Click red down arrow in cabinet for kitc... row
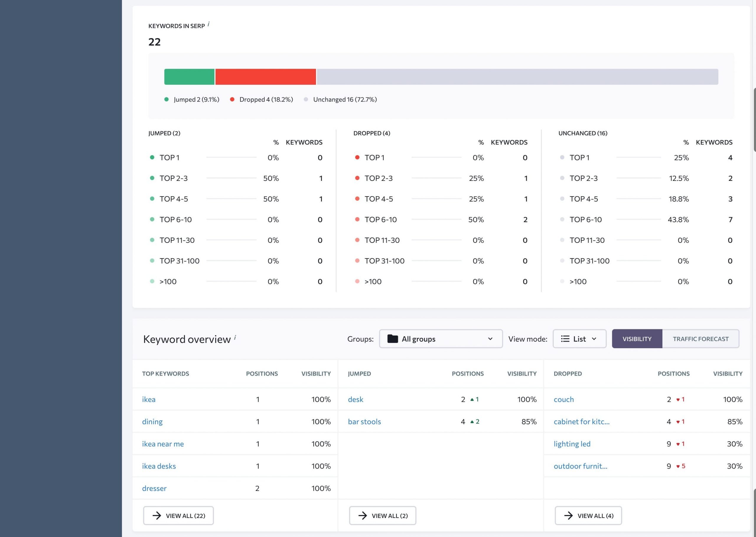The width and height of the screenshot is (756, 537). (678, 422)
